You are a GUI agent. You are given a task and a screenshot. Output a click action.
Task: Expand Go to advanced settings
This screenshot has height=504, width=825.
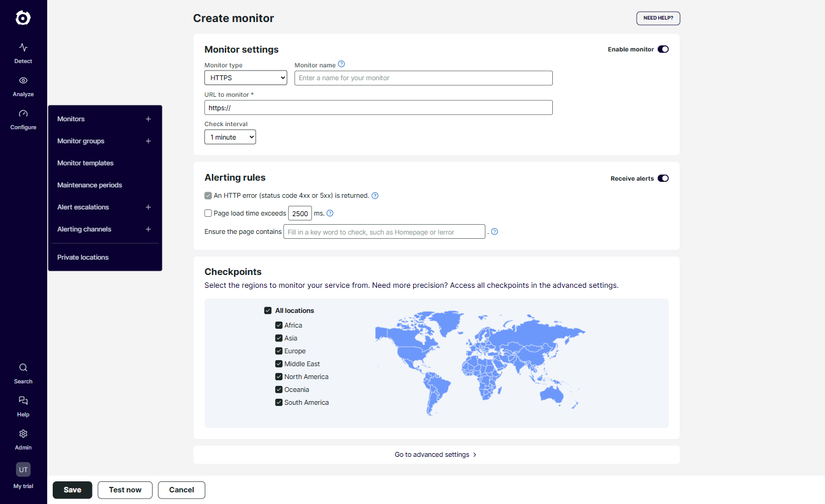tap(436, 454)
